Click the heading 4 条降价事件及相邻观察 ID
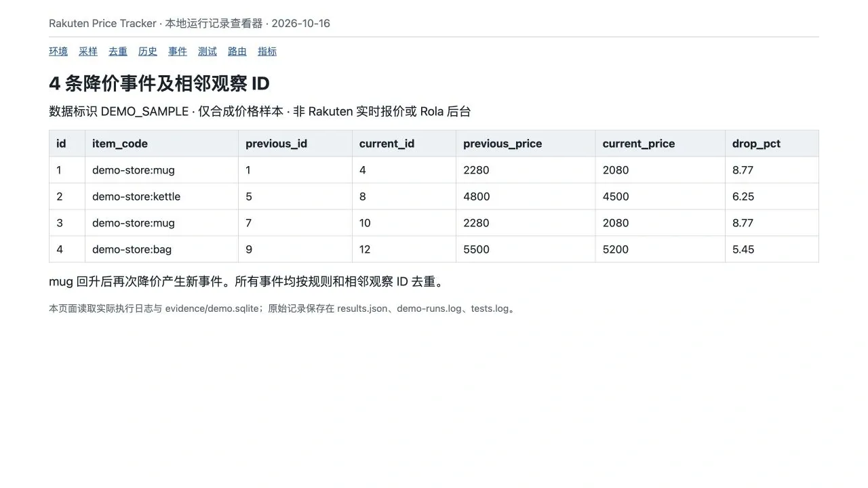The width and height of the screenshot is (868, 488). pyautogui.click(x=159, y=83)
